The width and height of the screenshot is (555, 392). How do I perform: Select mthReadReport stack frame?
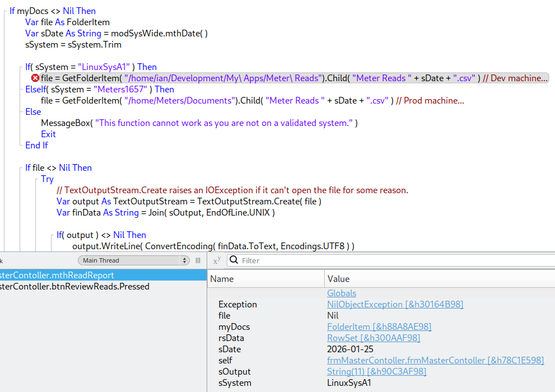[x=56, y=276]
